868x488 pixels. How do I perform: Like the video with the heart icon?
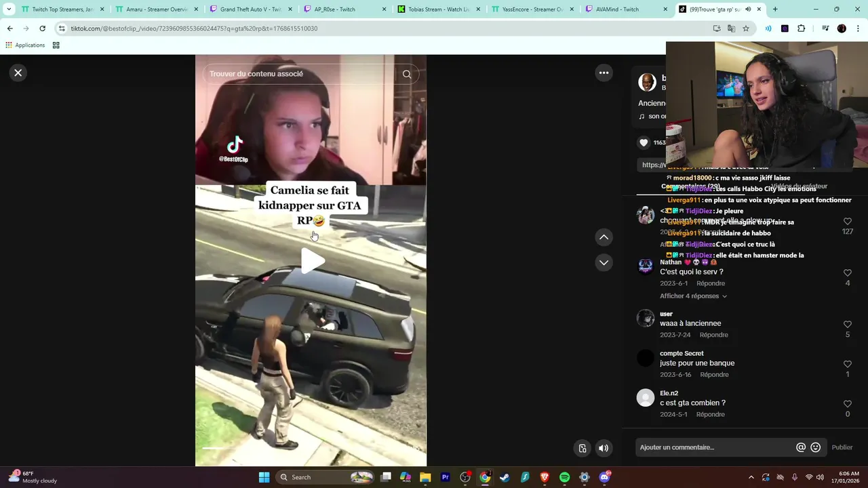(x=644, y=142)
